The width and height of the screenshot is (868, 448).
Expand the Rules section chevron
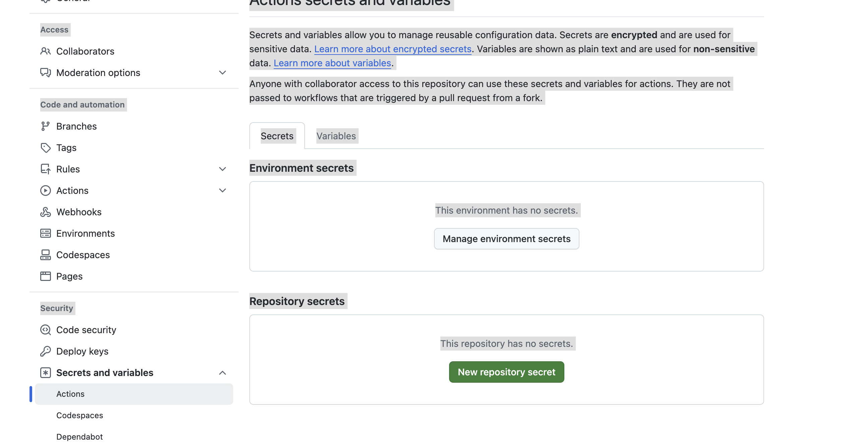click(223, 169)
